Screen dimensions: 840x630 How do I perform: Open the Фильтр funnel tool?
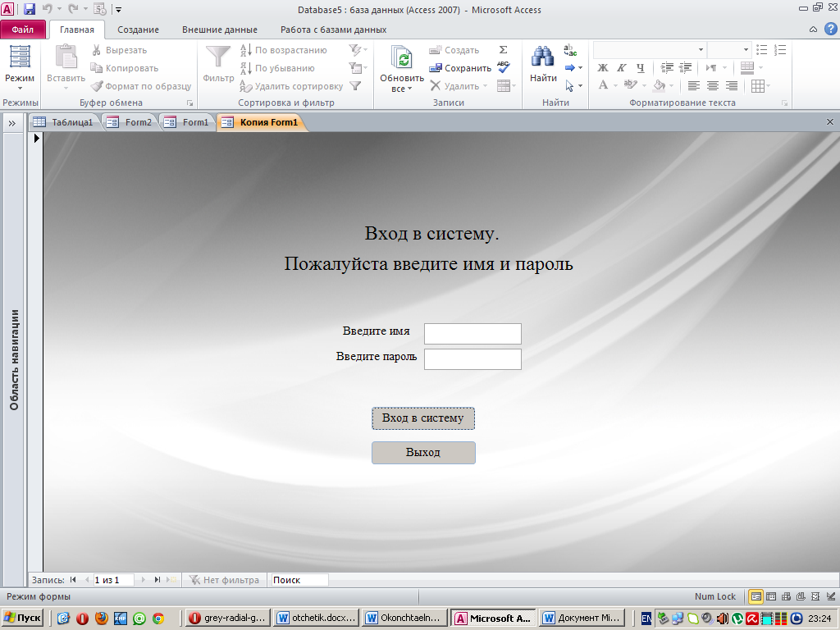tap(218, 64)
